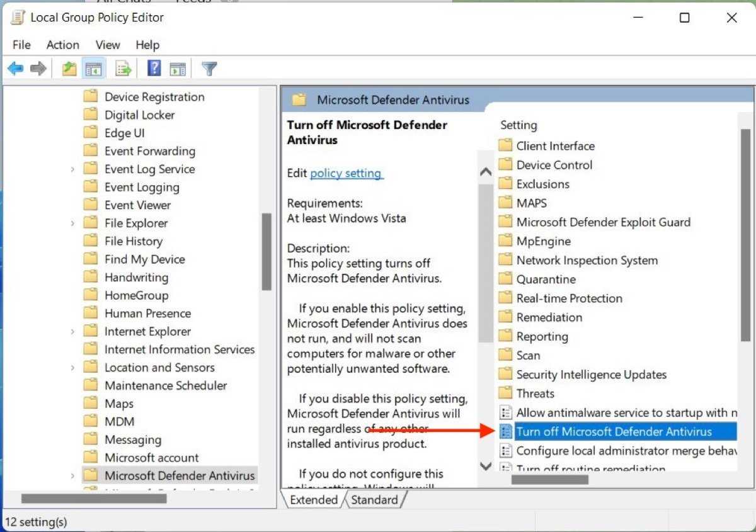Open the Real-time Protection folder

(x=569, y=298)
